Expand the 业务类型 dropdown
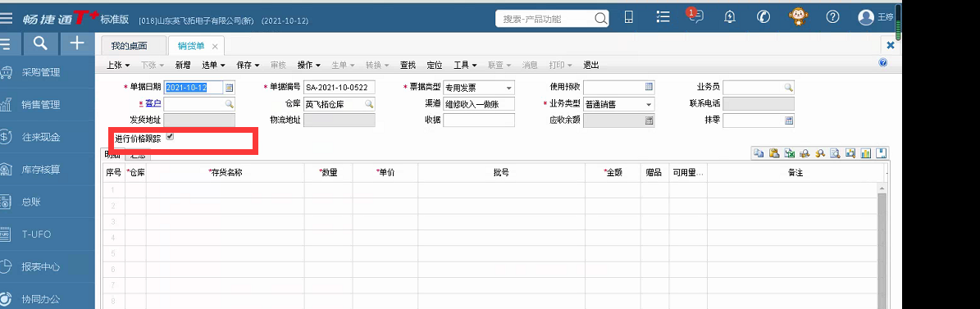 click(649, 104)
